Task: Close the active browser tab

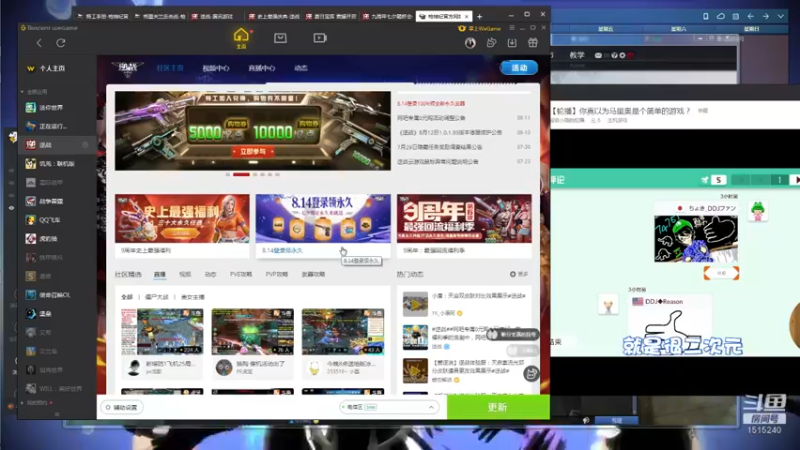Action: (466, 17)
